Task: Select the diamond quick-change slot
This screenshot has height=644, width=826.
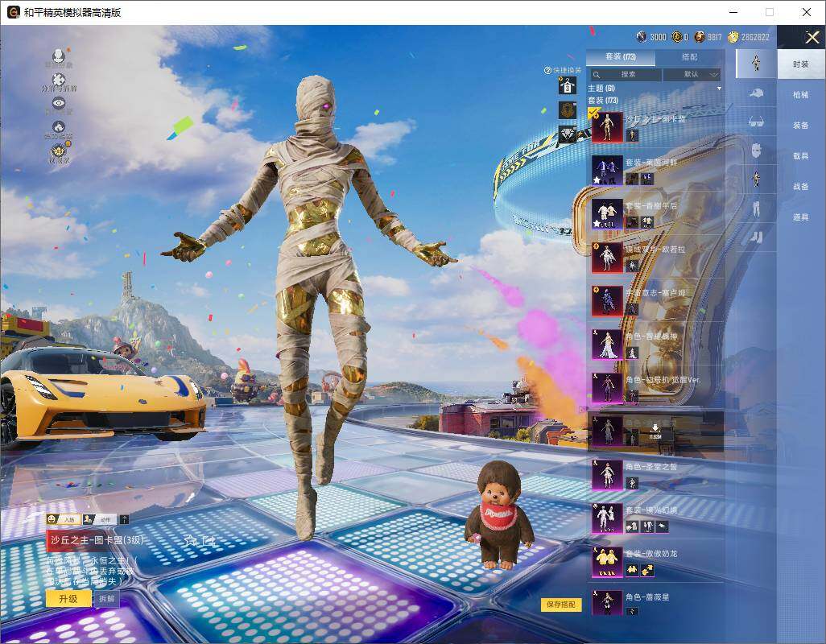Action: [568, 134]
